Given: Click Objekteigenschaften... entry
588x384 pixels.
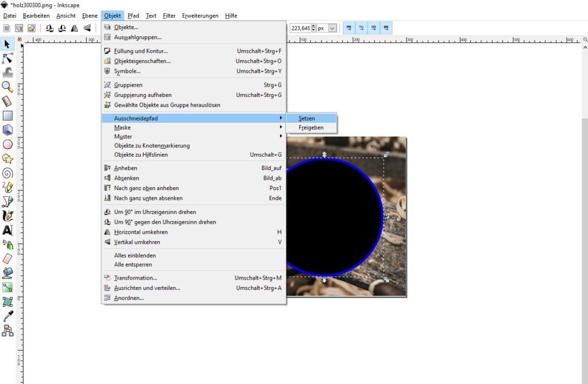Looking at the screenshot, I should [194, 61].
